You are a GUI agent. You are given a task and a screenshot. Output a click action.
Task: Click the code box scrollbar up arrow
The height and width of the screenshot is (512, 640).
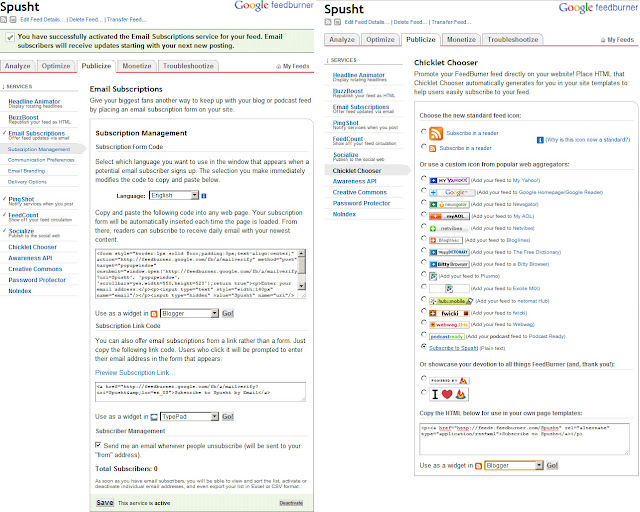tap(302, 254)
